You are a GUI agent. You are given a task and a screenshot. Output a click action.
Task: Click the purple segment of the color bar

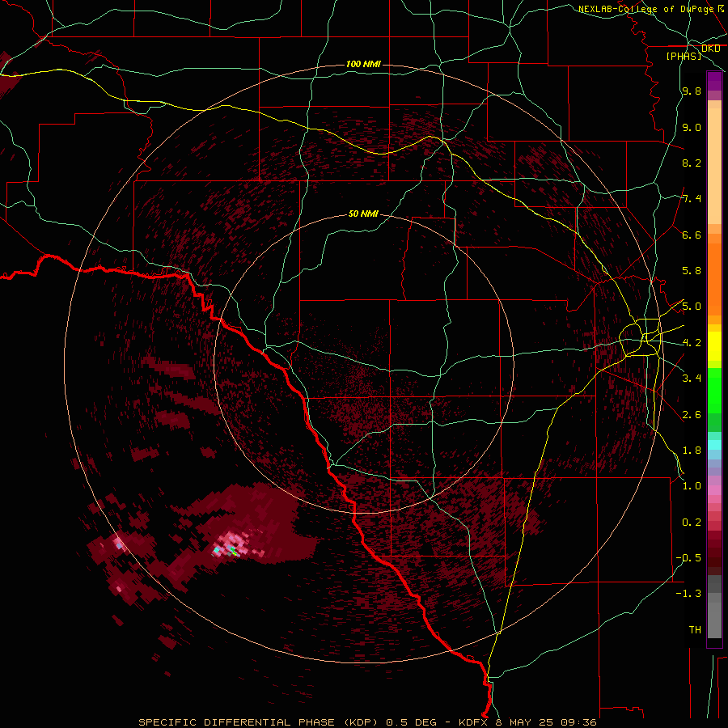(714, 81)
